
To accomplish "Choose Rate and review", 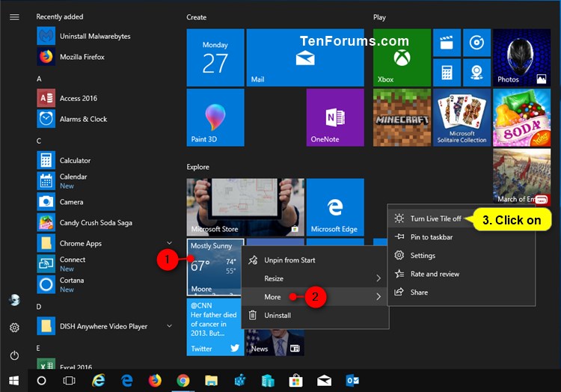I will pos(462,274).
